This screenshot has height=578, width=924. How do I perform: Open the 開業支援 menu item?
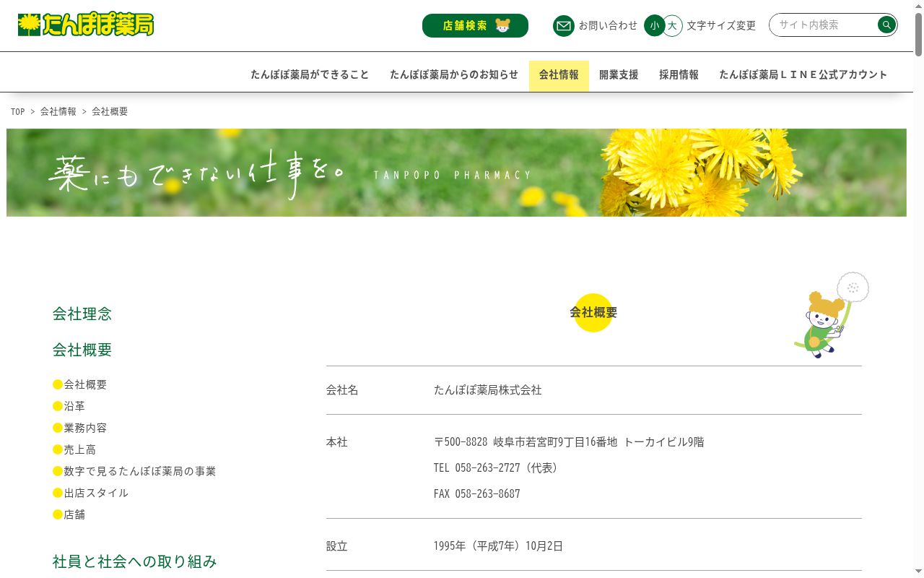619,74
